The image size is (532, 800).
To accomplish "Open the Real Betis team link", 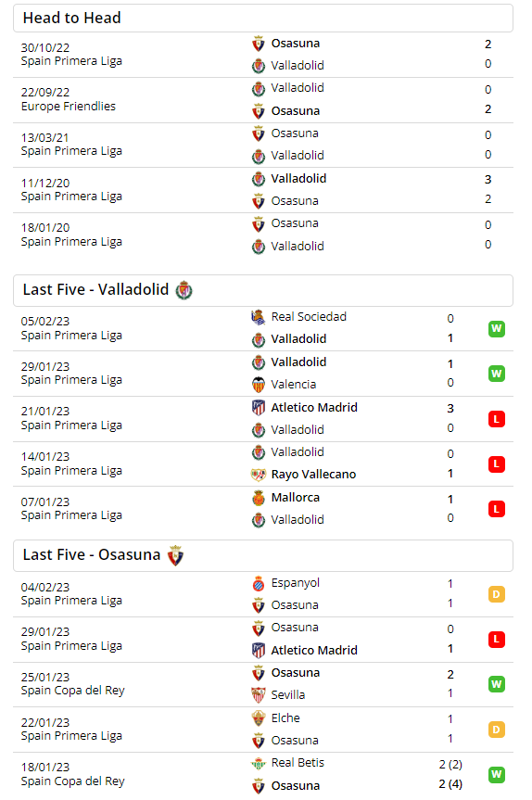I will 298,763.
